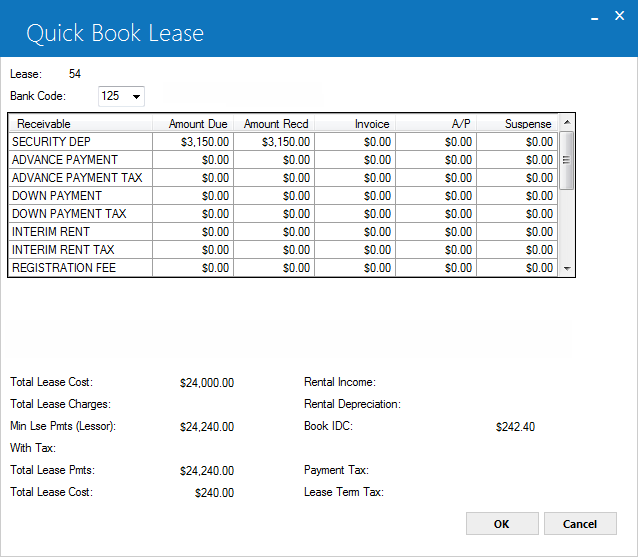Click INTERIM RENT TAX Invoice cell
Viewport: 638px width, 557px height.
pos(355,249)
